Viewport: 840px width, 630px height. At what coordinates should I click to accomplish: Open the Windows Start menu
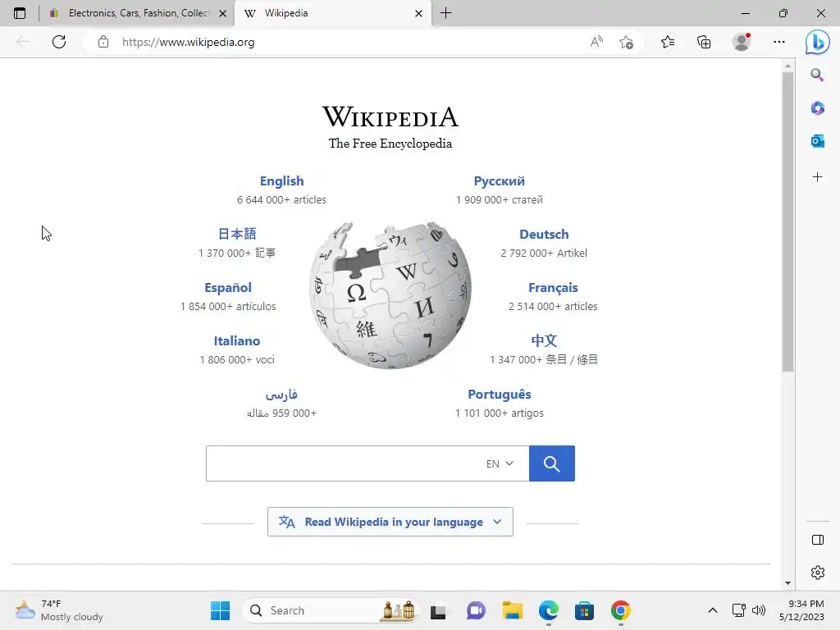pos(220,610)
